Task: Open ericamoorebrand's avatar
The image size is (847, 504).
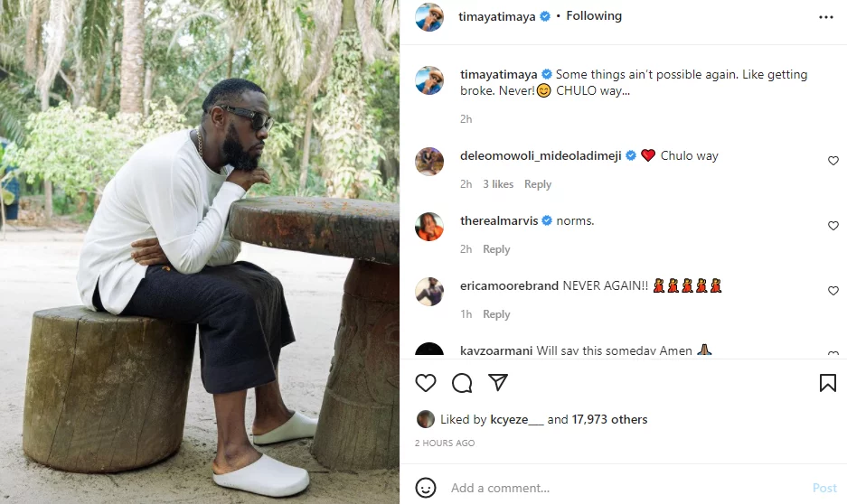Action: [429, 292]
